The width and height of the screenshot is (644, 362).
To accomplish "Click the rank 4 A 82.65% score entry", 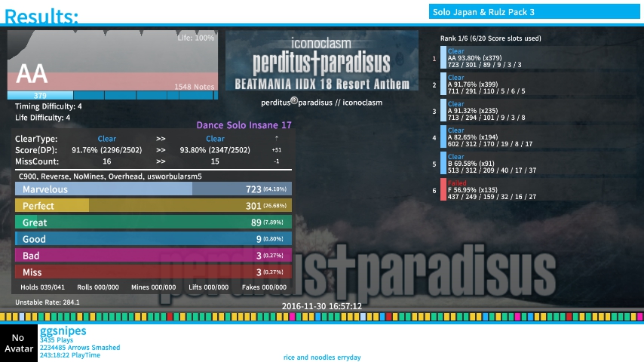I will click(x=495, y=137).
